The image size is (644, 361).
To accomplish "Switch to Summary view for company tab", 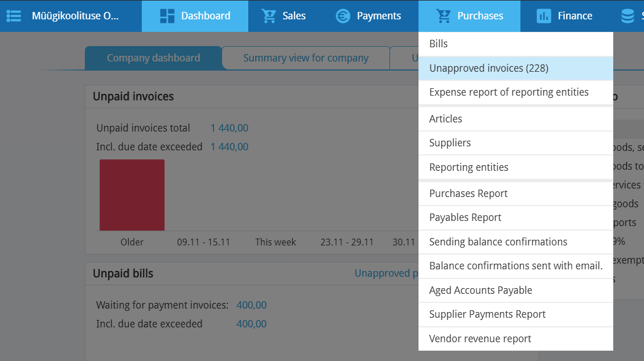I will (x=306, y=58).
